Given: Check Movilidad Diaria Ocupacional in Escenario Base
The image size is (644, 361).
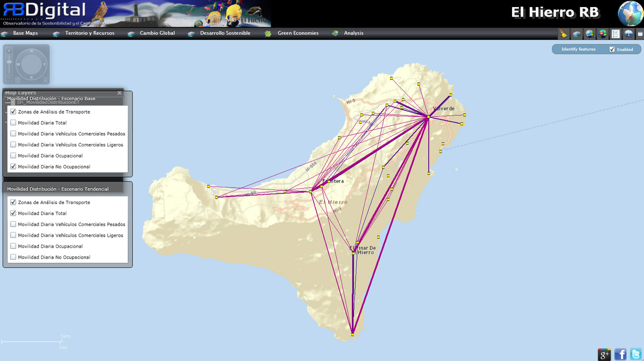Looking at the screenshot, I should coord(13,155).
